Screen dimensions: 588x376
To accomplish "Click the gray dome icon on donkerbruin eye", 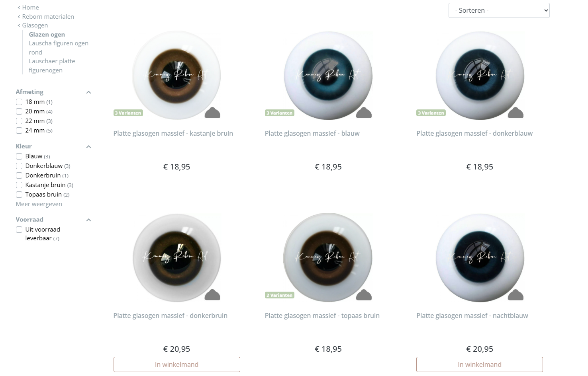I will click(x=212, y=295).
